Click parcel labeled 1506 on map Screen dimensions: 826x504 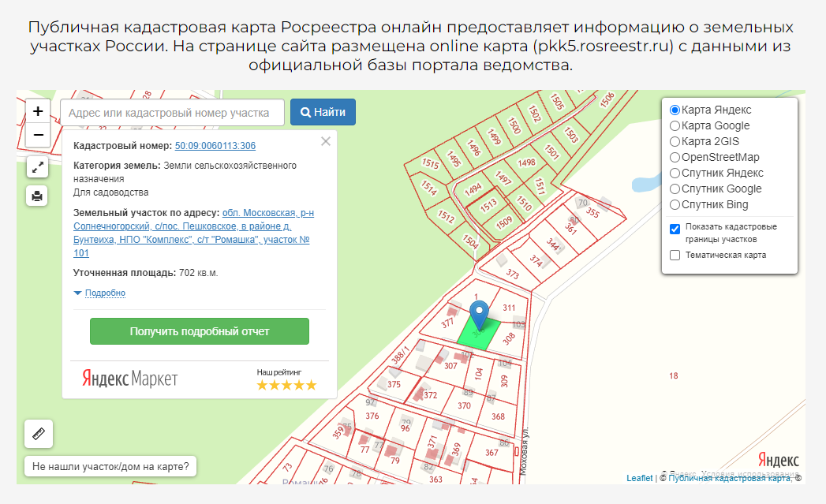(607, 99)
